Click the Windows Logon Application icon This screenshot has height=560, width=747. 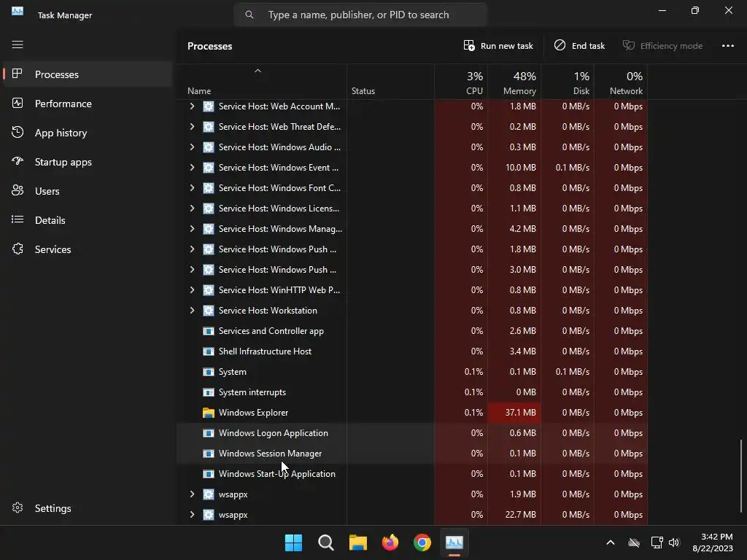(x=208, y=433)
